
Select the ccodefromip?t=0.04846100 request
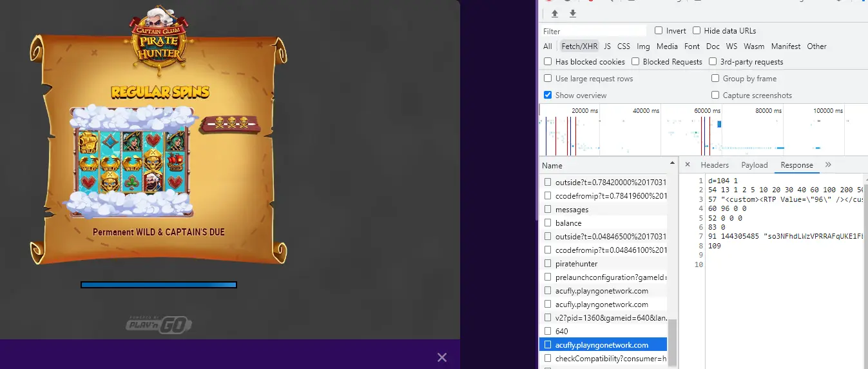(x=603, y=250)
